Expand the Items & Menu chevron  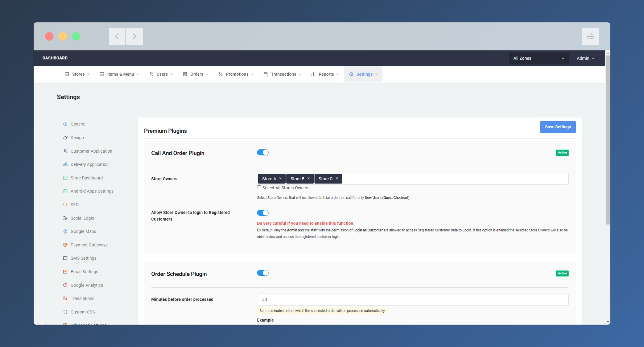138,74
